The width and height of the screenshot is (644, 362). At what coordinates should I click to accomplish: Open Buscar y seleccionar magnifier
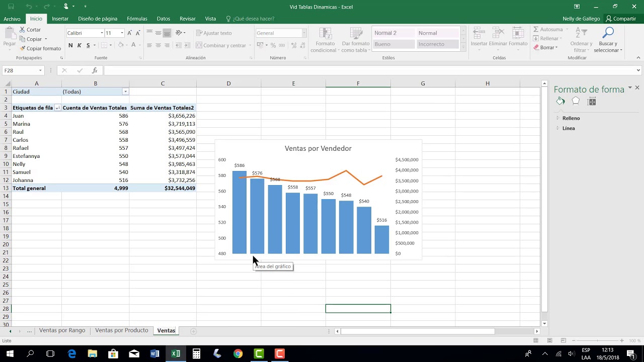click(608, 39)
